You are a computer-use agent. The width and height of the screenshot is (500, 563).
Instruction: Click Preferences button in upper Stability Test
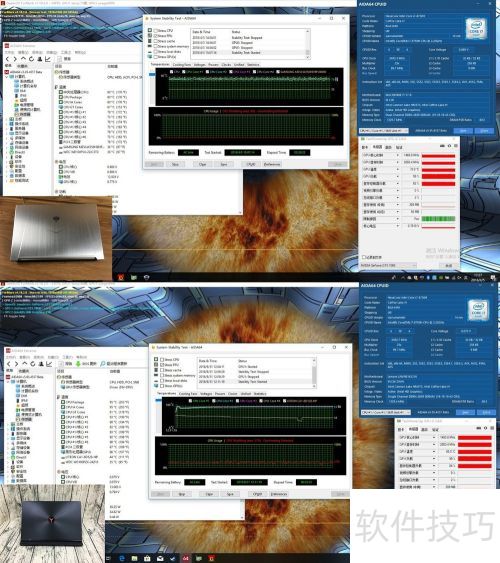pyautogui.click(x=272, y=164)
